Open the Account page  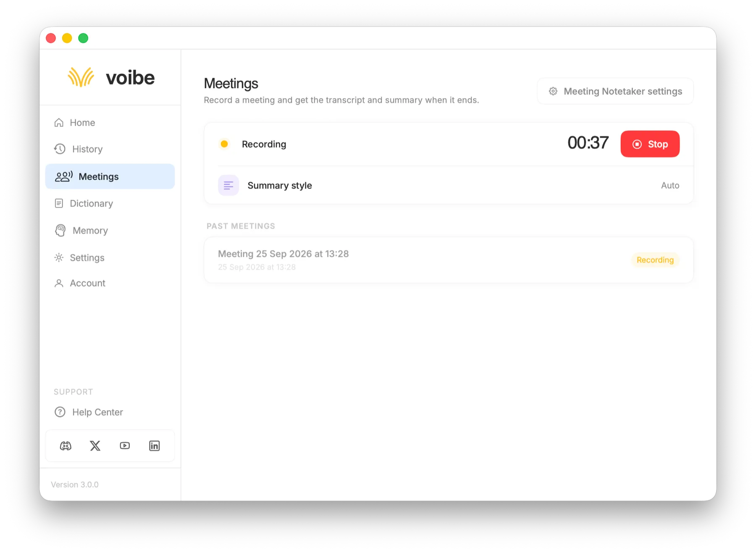click(110, 283)
